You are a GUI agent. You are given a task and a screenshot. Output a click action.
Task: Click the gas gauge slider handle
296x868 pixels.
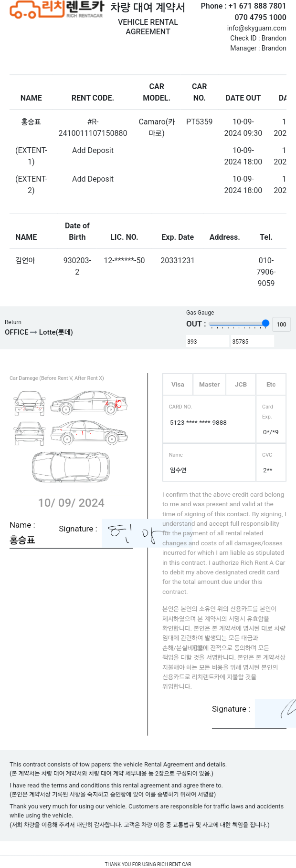tap(265, 323)
